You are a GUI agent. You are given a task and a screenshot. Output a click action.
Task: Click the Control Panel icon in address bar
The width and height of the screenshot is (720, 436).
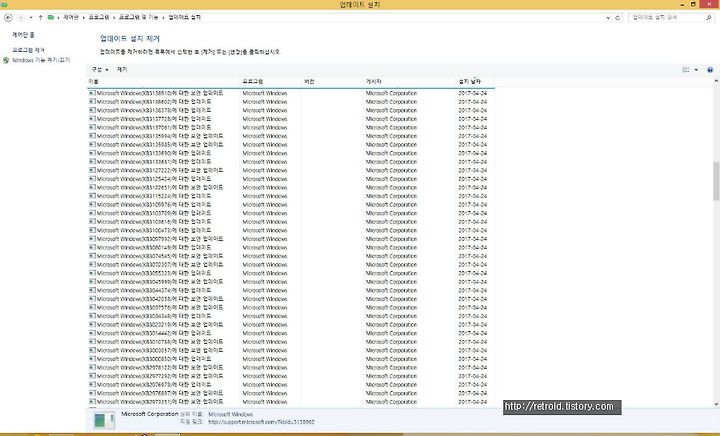click(x=51, y=17)
